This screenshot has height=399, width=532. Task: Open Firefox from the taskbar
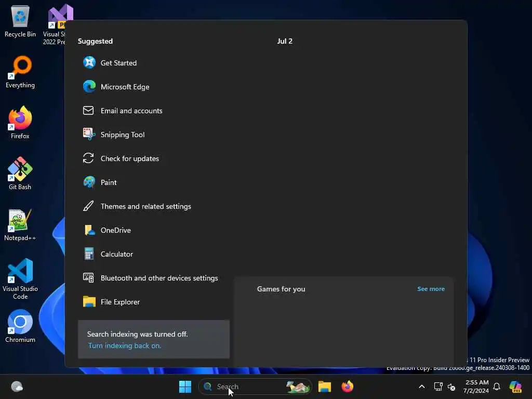click(348, 387)
